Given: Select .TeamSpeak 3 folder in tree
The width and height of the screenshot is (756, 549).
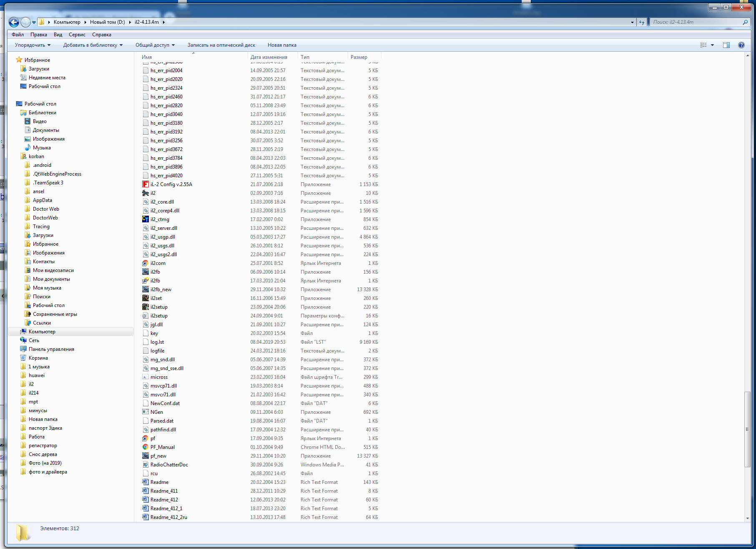Looking at the screenshot, I should tap(48, 183).
